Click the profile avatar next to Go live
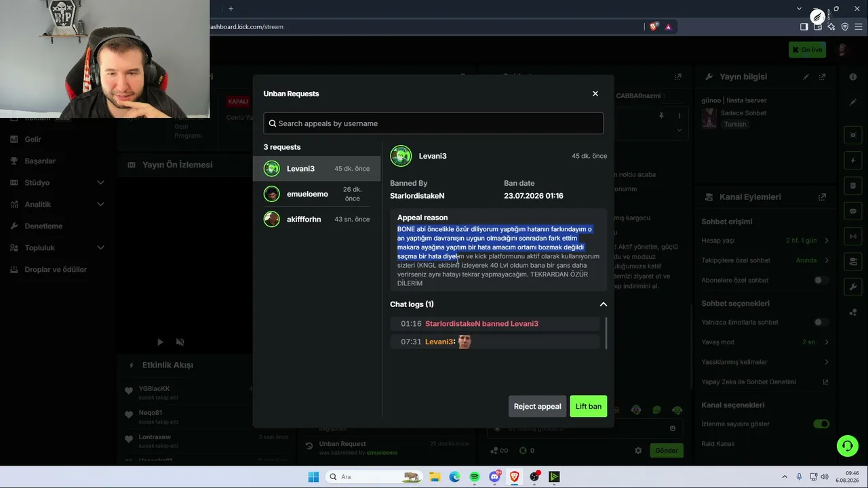 click(842, 49)
